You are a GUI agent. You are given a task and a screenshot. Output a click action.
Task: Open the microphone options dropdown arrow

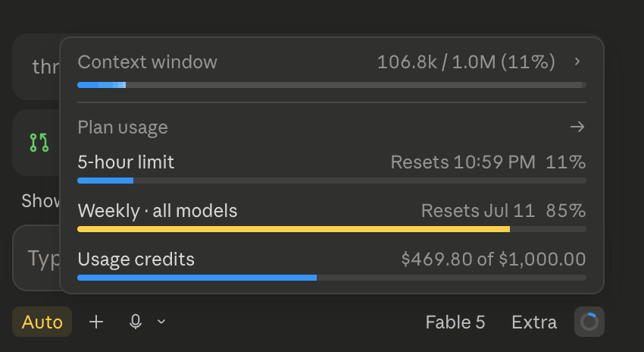pyautogui.click(x=161, y=322)
